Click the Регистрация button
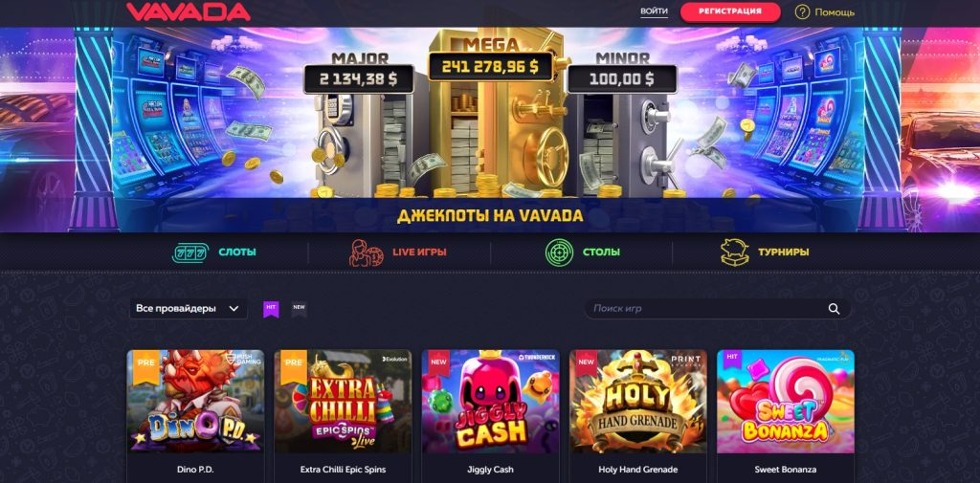This screenshot has width=980, height=483. coord(730,11)
